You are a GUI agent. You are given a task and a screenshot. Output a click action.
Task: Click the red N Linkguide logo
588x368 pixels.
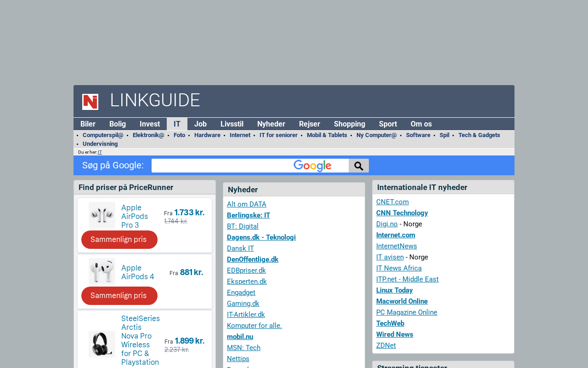pyautogui.click(x=90, y=102)
